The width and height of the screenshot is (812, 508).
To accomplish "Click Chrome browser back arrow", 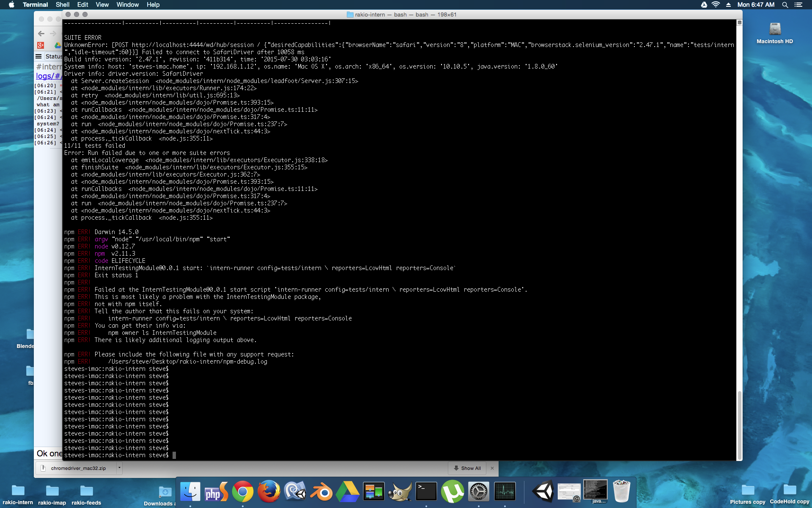I will (41, 33).
